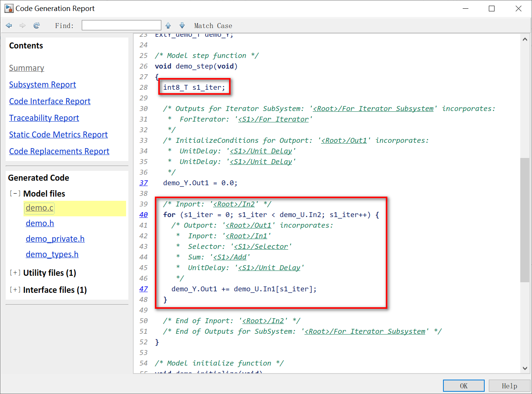
Task: Toggle the Match Case option
Action: (213, 26)
